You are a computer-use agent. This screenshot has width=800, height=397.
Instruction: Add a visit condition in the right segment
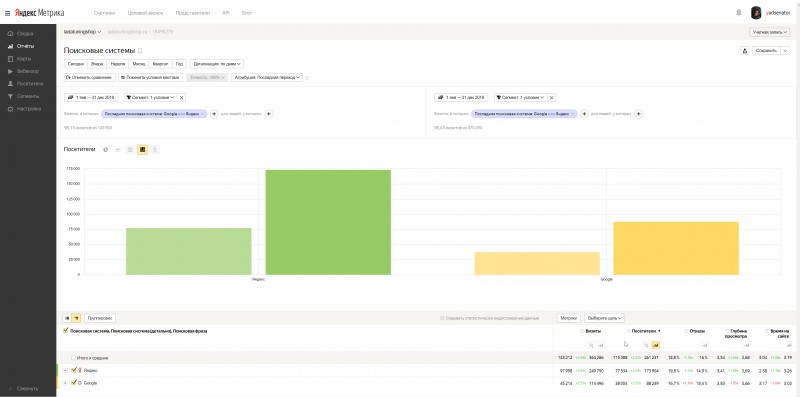[x=584, y=114]
